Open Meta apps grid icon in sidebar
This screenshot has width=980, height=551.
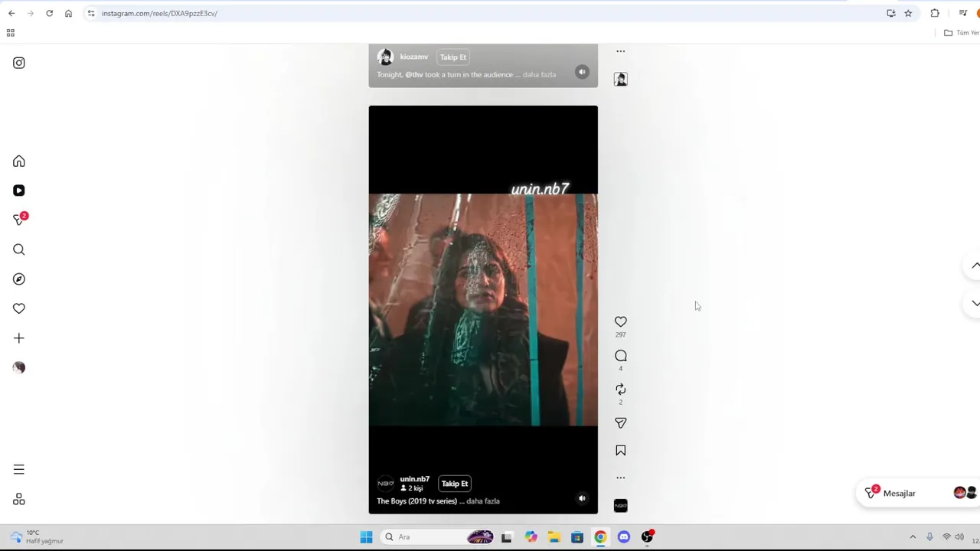coord(19,499)
